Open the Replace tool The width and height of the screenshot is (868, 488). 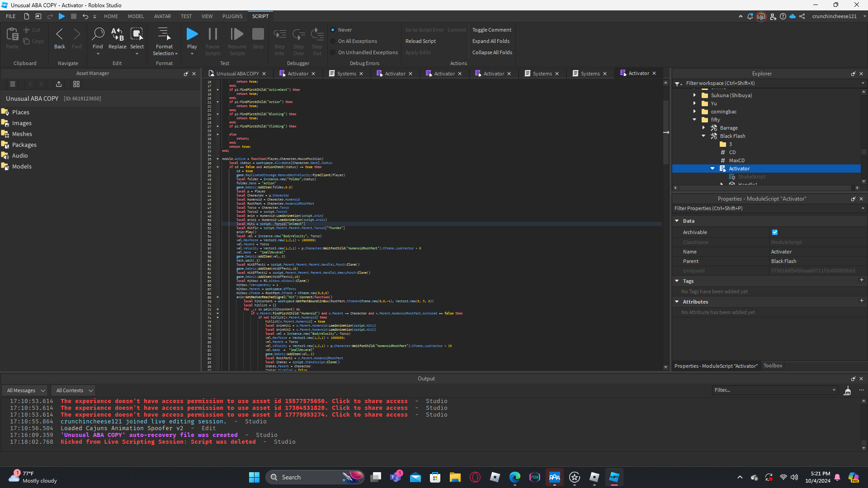pos(118,38)
